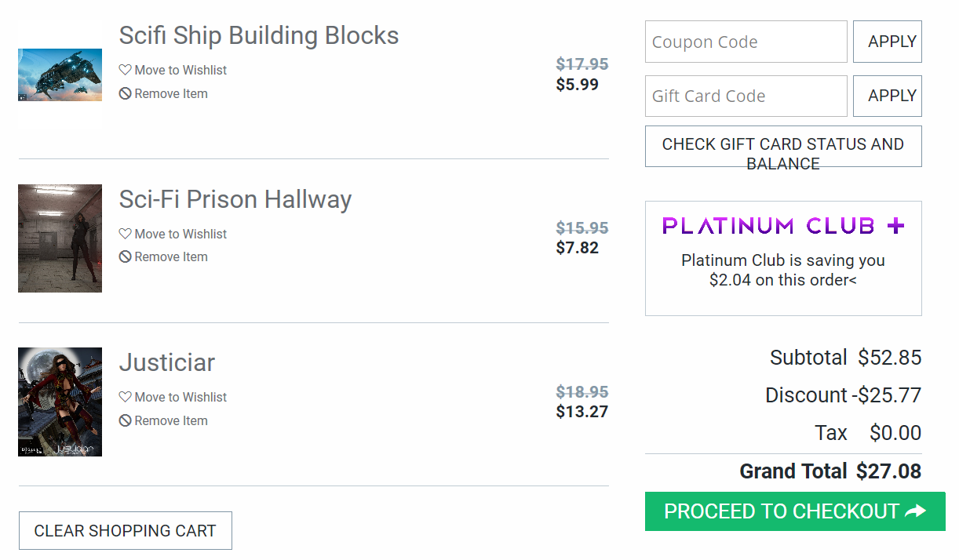Clear the shopping cart
959x560 pixels.
125,531
